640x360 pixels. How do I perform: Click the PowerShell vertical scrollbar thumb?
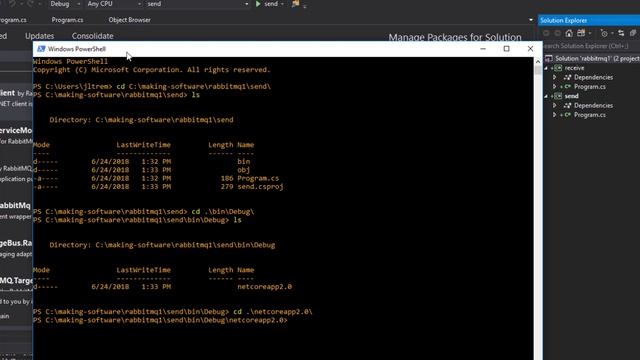pos(538,70)
